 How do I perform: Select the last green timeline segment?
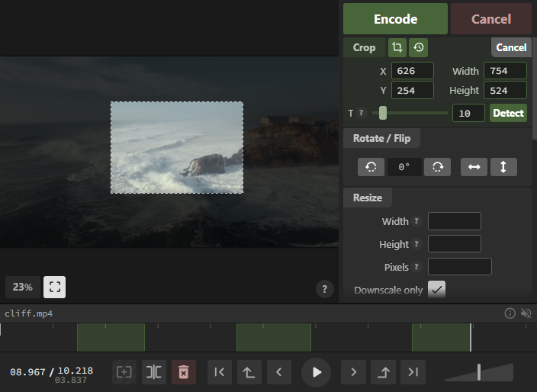point(441,337)
